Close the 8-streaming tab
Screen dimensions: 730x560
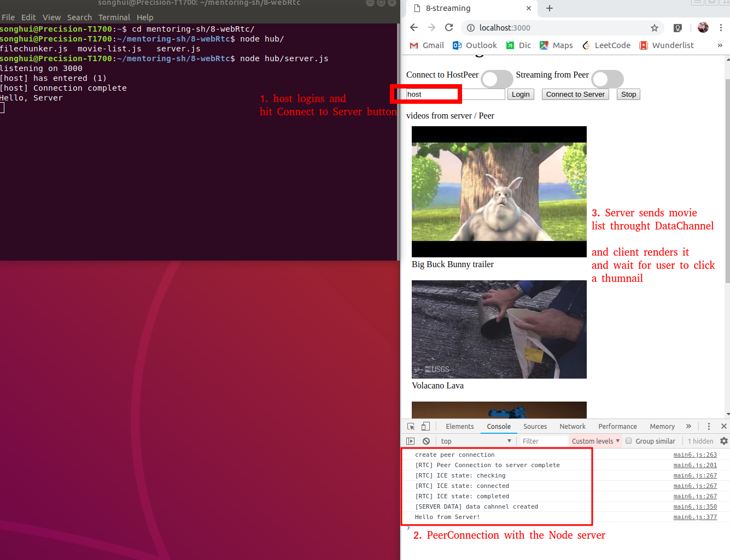tap(529, 8)
